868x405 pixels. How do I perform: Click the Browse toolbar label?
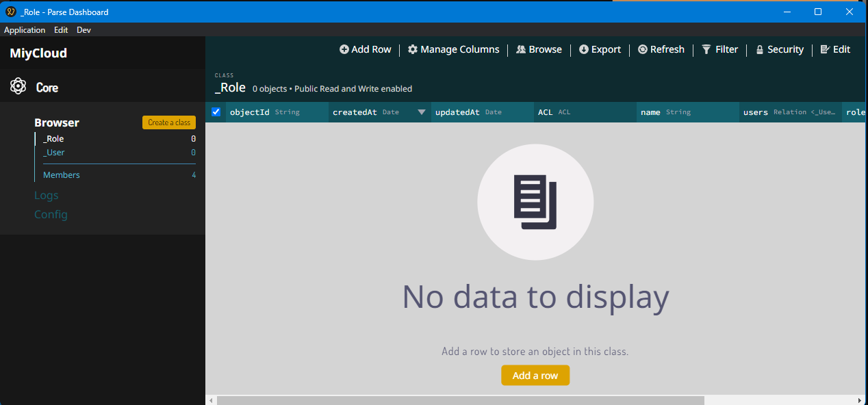tap(546, 49)
